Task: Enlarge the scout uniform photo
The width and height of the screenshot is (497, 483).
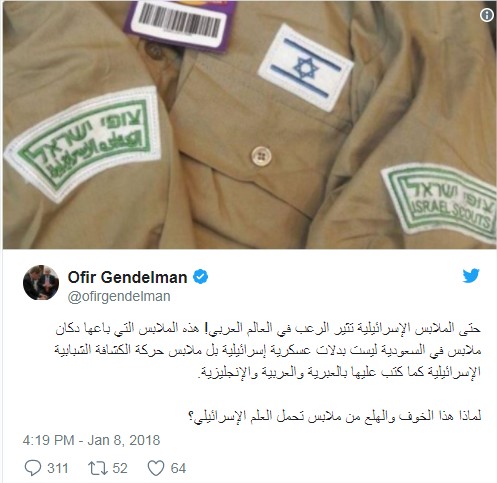Action: [248, 125]
